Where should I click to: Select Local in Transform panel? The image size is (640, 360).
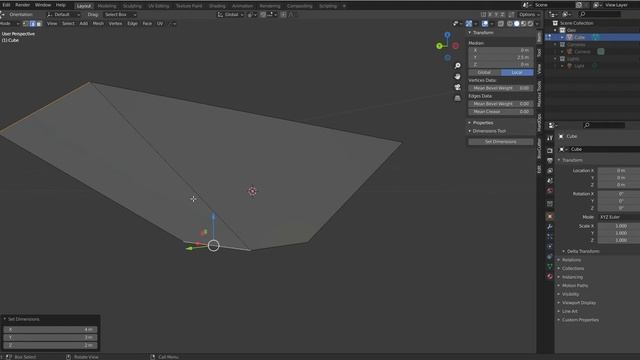517,72
